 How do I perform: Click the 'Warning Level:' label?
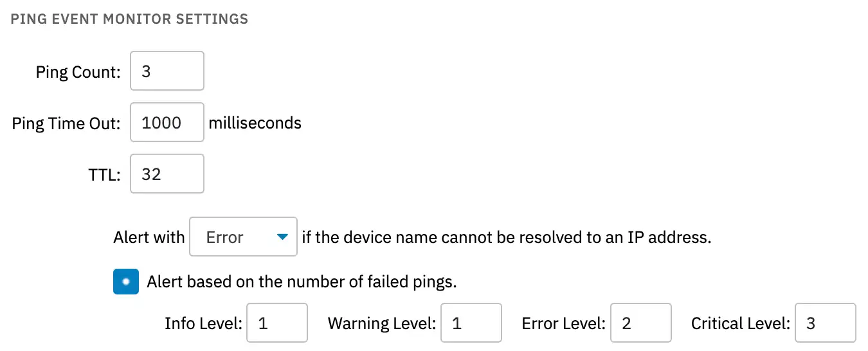[x=382, y=323]
